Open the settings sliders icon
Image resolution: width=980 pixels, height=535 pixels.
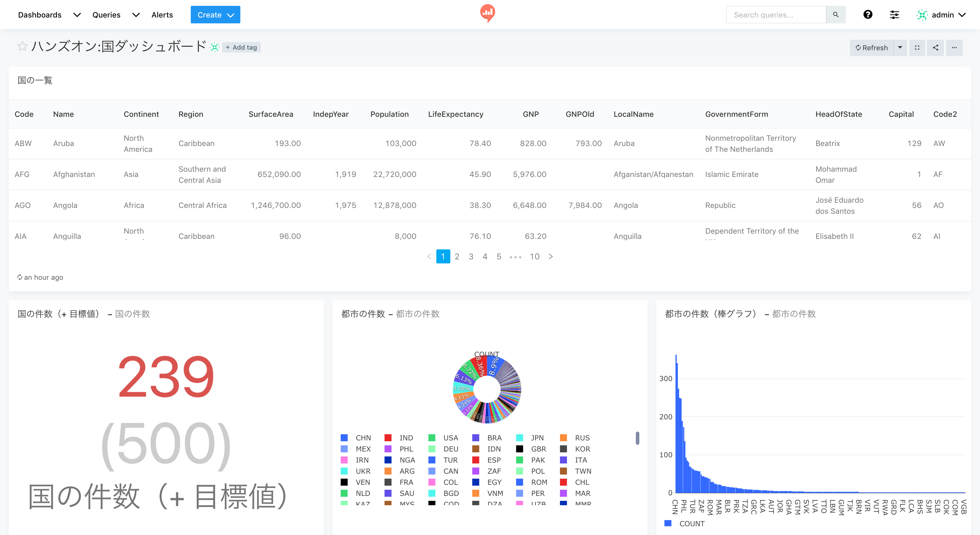coord(894,15)
